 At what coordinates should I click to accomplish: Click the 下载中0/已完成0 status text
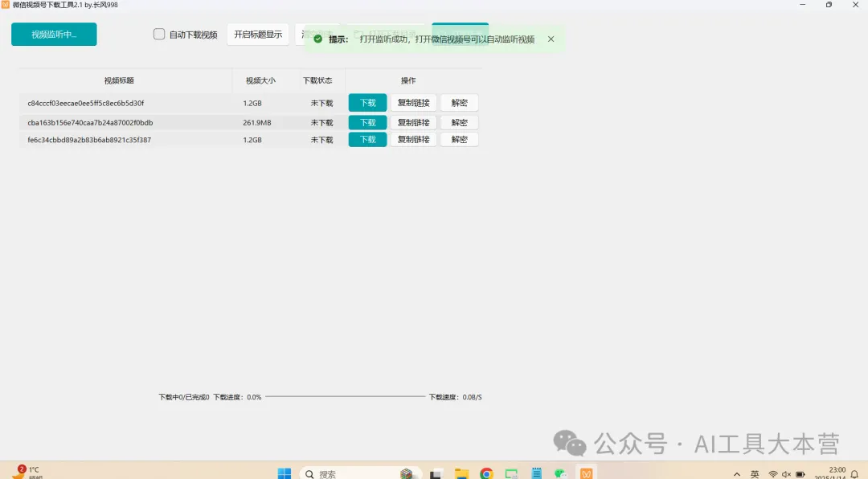(x=184, y=397)
